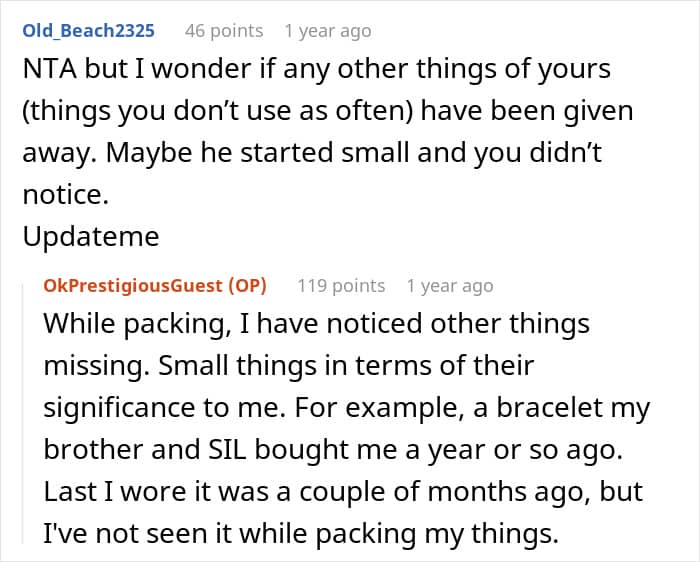Click the "46 points" score

point(224,31)
